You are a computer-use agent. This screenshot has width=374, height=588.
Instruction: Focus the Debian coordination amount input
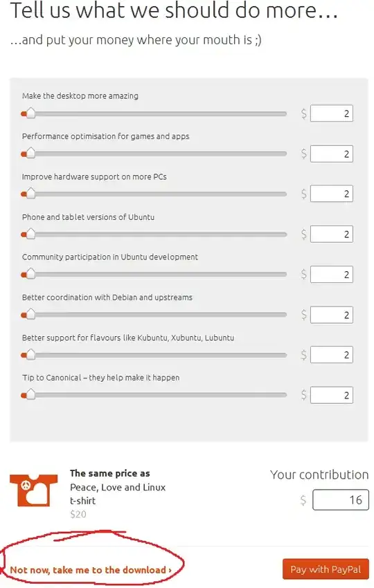(x=332, y=315)
